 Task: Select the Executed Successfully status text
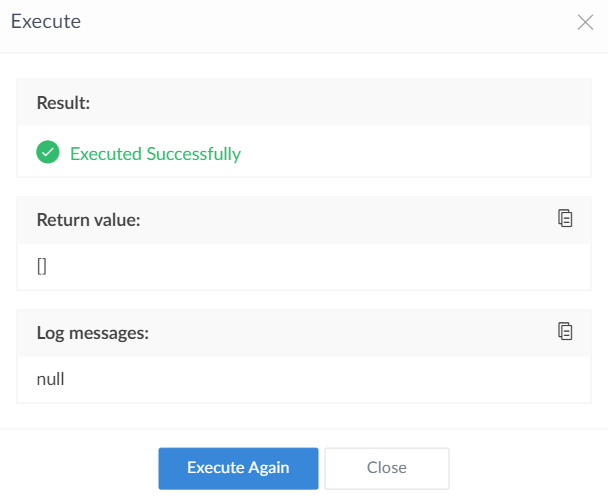(155, 154)
